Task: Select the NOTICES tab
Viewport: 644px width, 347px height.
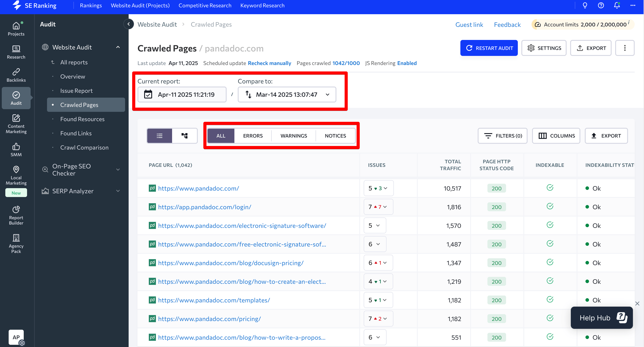Action: [x=335, y=136]
